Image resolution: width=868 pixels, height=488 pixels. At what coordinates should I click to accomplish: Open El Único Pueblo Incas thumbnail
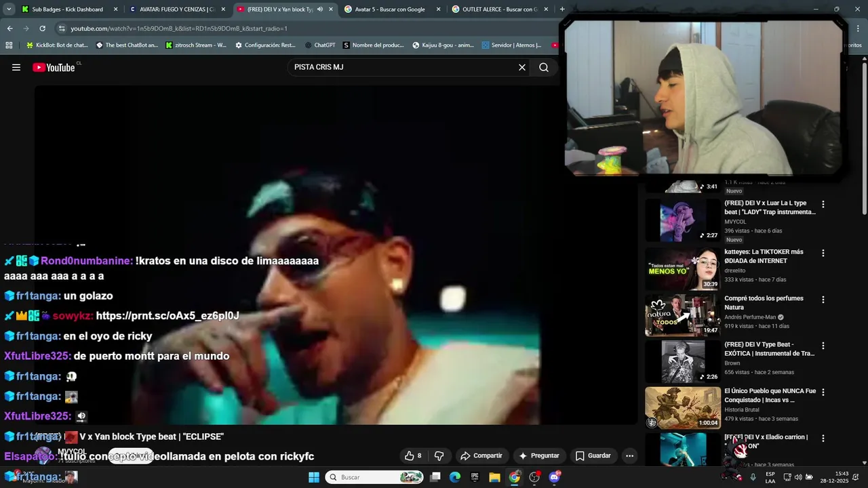[x=683, y=408]
